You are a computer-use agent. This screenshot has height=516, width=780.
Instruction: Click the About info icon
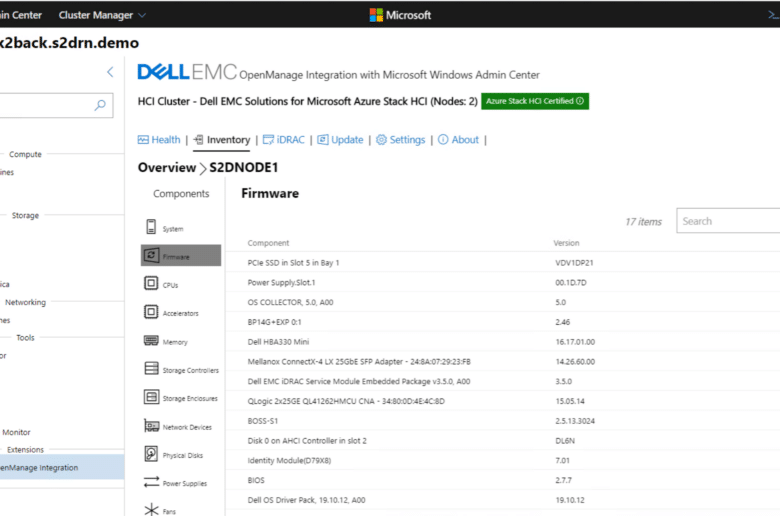click(x=443, y=140)
